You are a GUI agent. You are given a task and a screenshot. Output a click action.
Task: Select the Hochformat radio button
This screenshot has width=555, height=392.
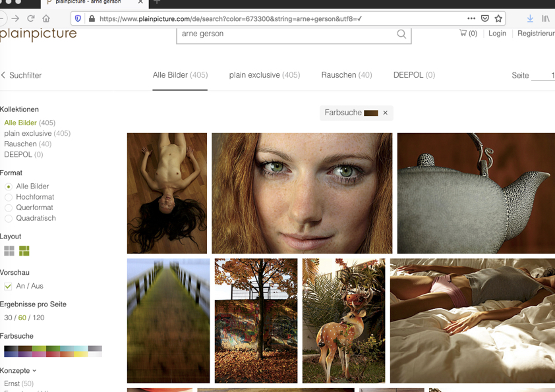(x=9, y=197)
